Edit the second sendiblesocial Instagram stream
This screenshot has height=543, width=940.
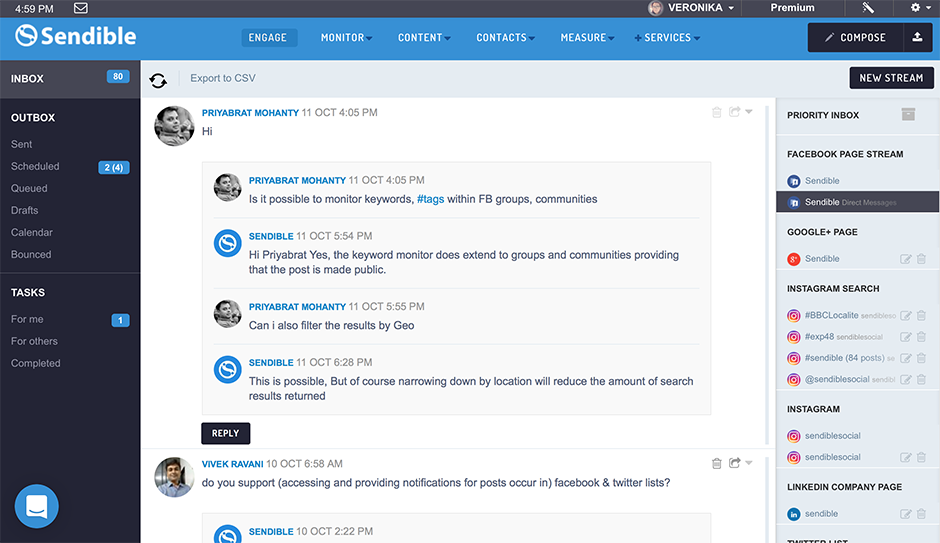click(905, 457)
